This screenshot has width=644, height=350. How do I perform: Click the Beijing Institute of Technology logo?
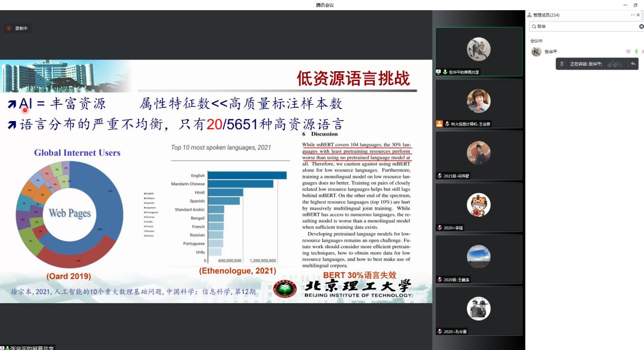point(342,288)
